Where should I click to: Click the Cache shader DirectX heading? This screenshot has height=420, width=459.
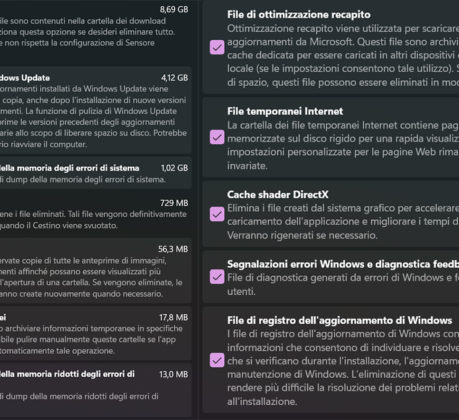point(278,195)
